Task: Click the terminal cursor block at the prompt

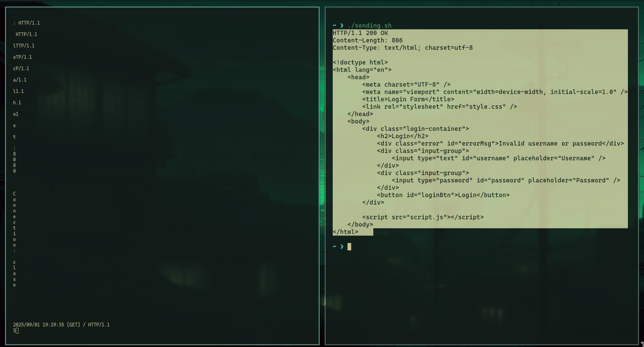Action: 349,247
